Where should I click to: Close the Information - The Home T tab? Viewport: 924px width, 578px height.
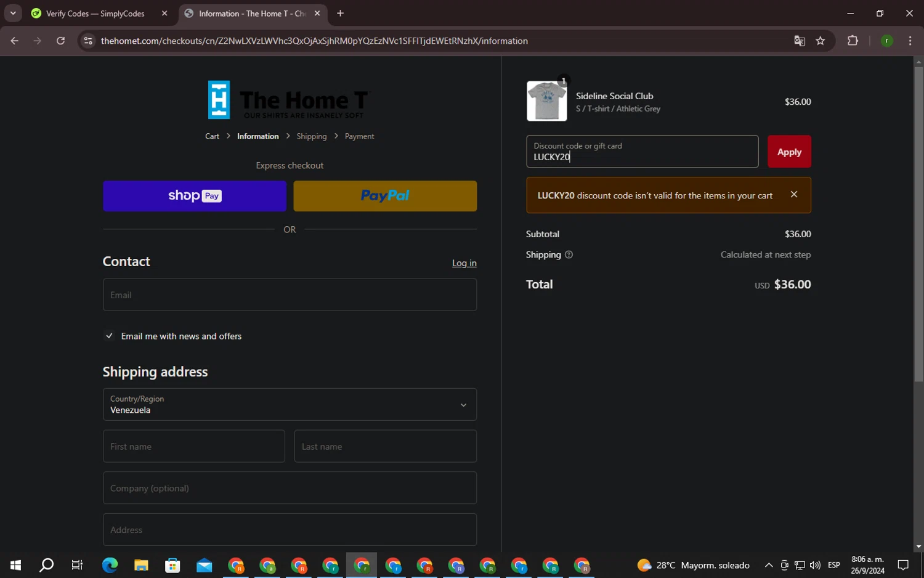[x=317, y=13]
